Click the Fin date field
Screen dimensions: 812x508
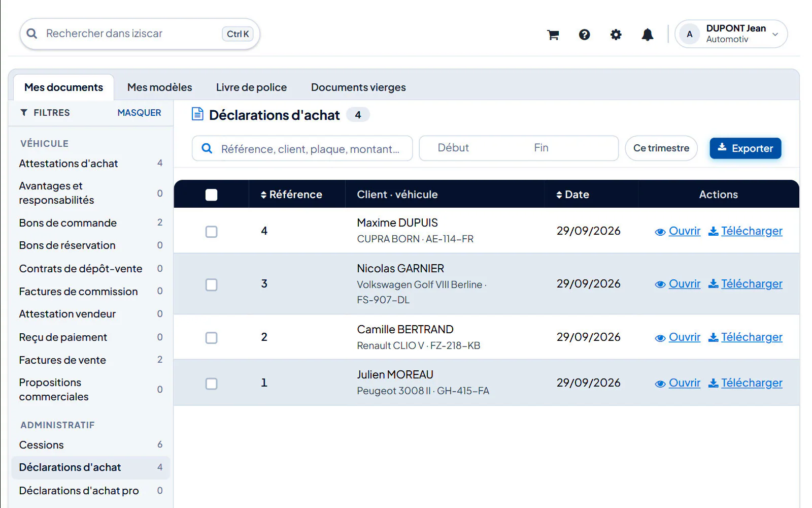541,148
